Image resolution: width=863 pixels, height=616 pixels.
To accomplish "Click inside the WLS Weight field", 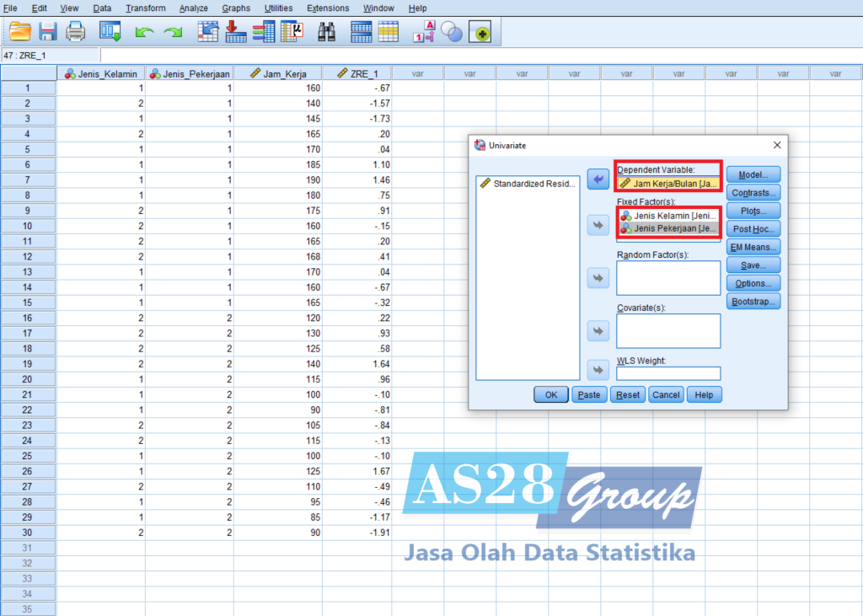I will coord(668,373).
